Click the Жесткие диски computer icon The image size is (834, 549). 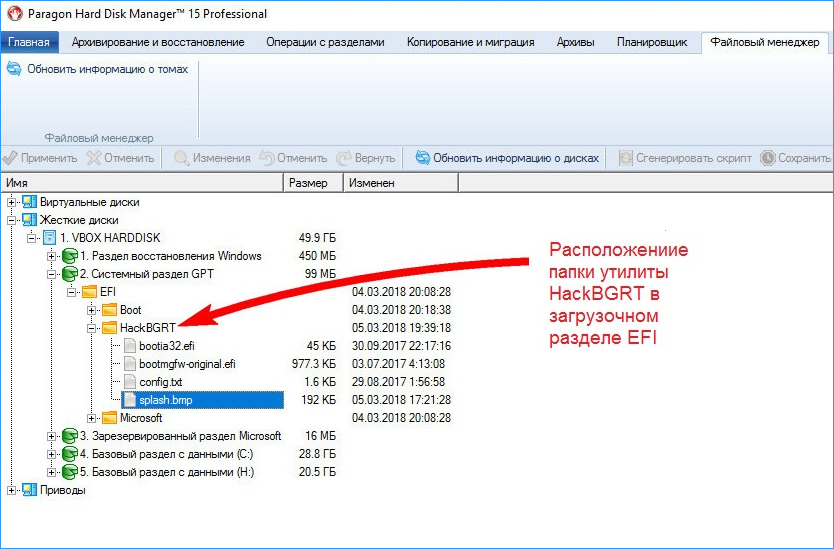(30, 220)
